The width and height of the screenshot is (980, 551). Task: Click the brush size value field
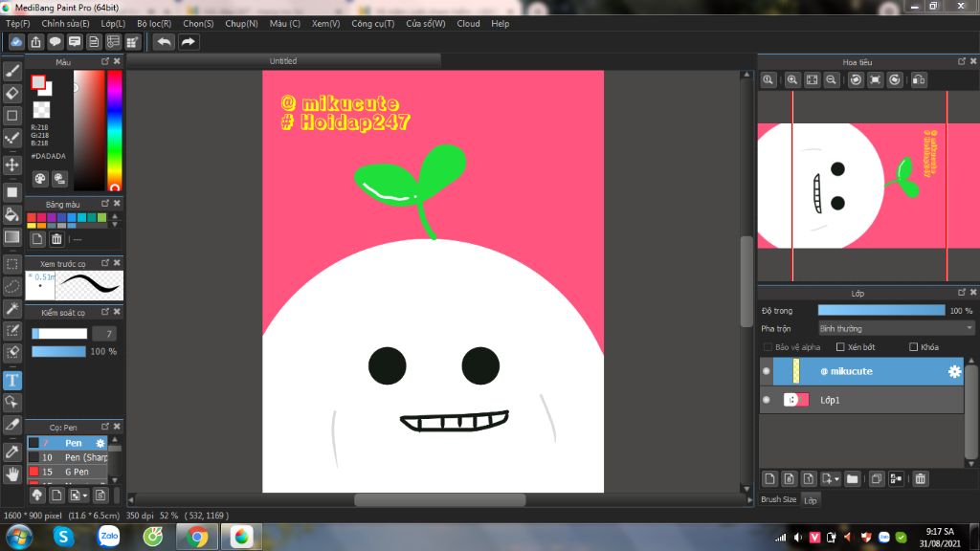(x=103, y=334)
